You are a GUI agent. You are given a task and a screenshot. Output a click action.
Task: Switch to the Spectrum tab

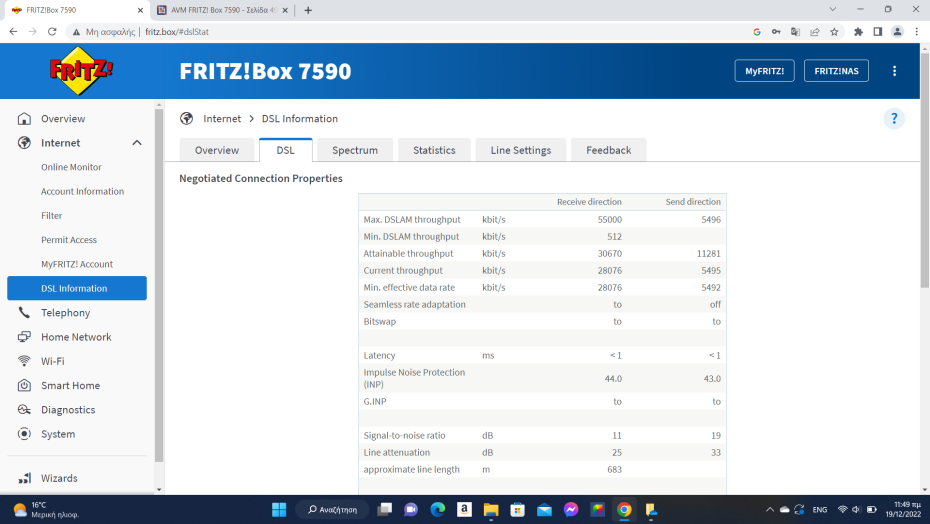coord(355,150)
